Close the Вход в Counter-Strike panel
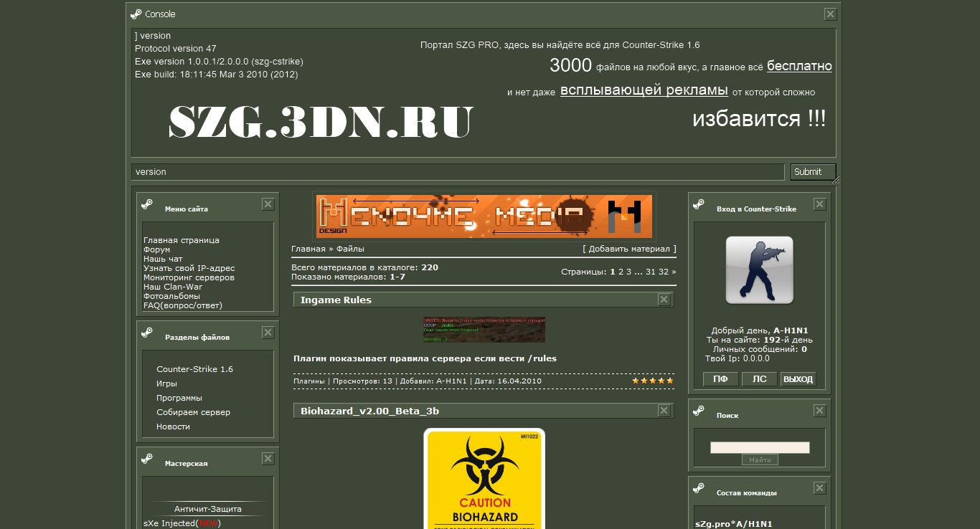The image size is (980, 529). [x=819, y=204]
